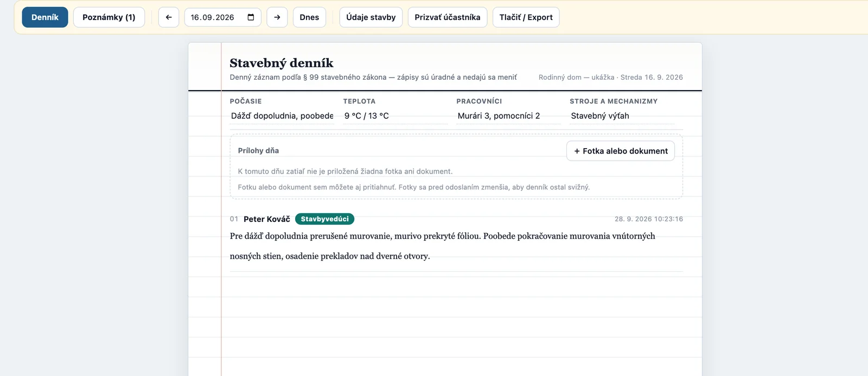The image size is (868, 376).
Task: Select author name Peter Kováč
Action: click(x=267, y=219)
